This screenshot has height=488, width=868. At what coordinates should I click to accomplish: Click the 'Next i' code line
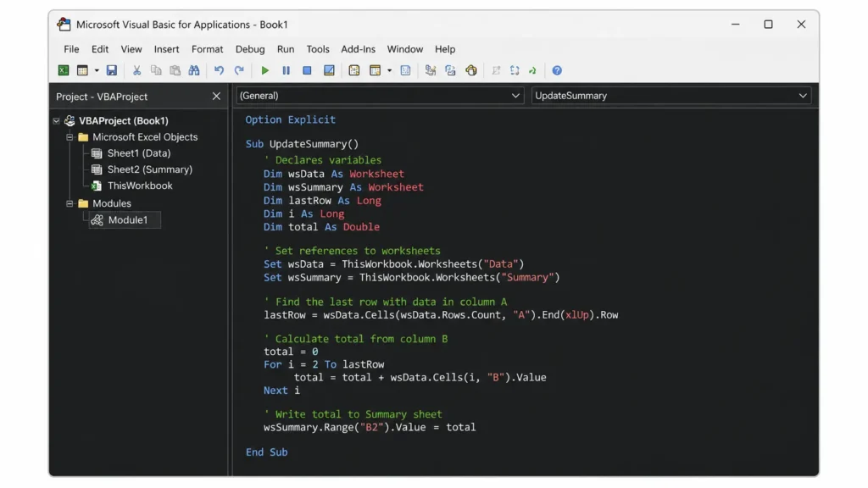pyautogui.click(x=281, y=391)
